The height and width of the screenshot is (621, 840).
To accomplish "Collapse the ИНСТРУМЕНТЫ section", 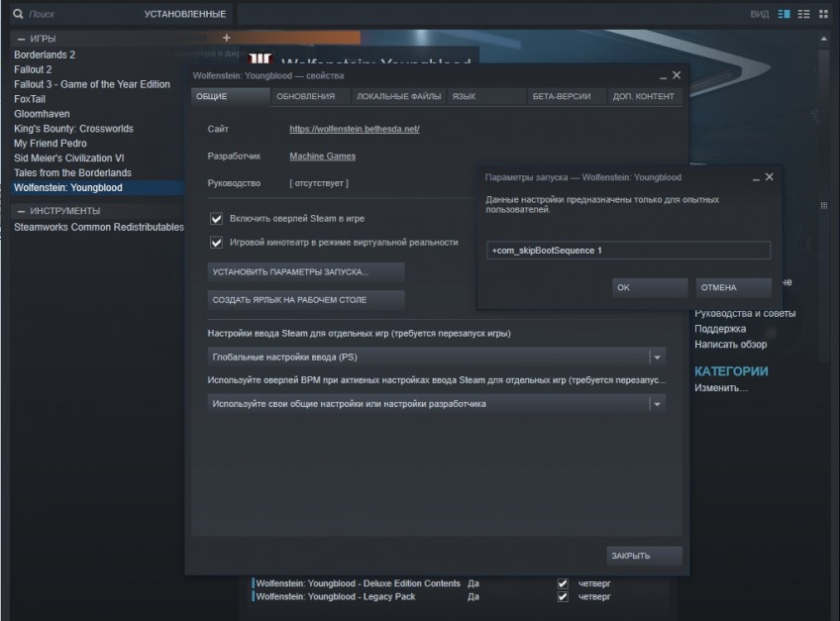I will pyautogui.click(x=21, y=211).
